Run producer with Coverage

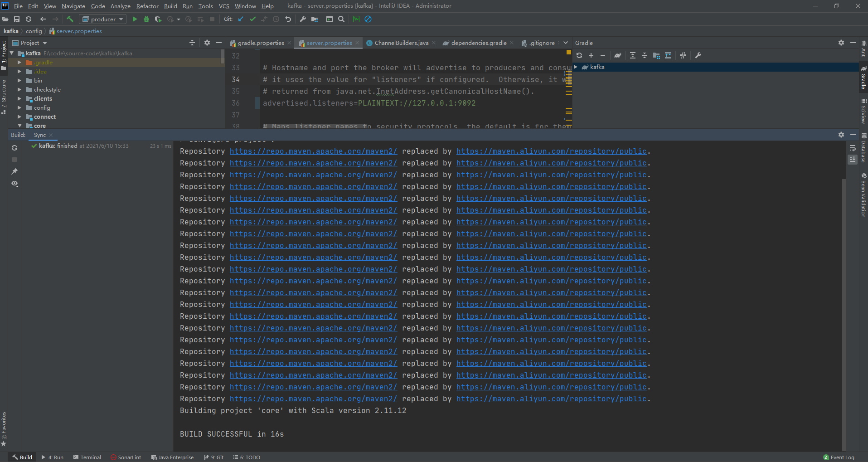[x=158, y=19]
